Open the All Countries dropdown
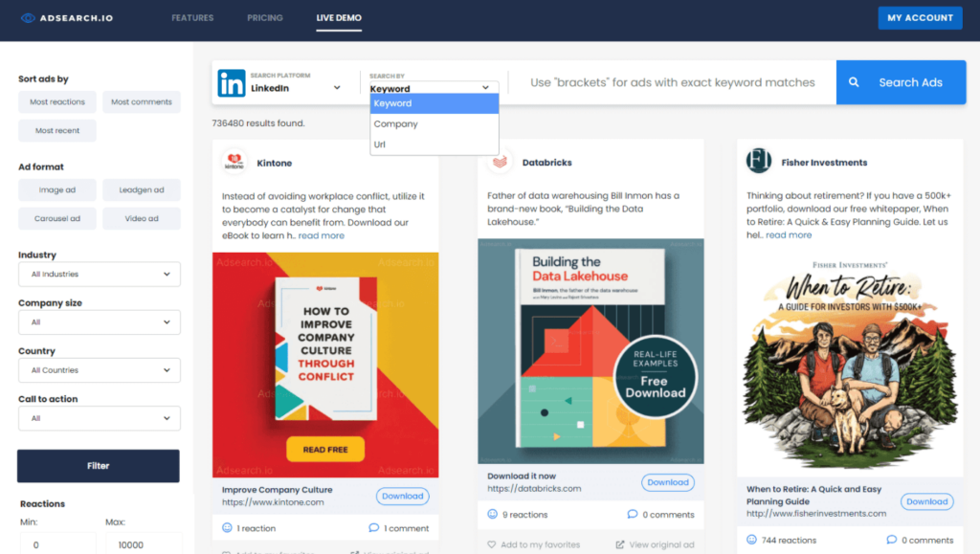Viewport: 980px width, 554px height. 100,370
